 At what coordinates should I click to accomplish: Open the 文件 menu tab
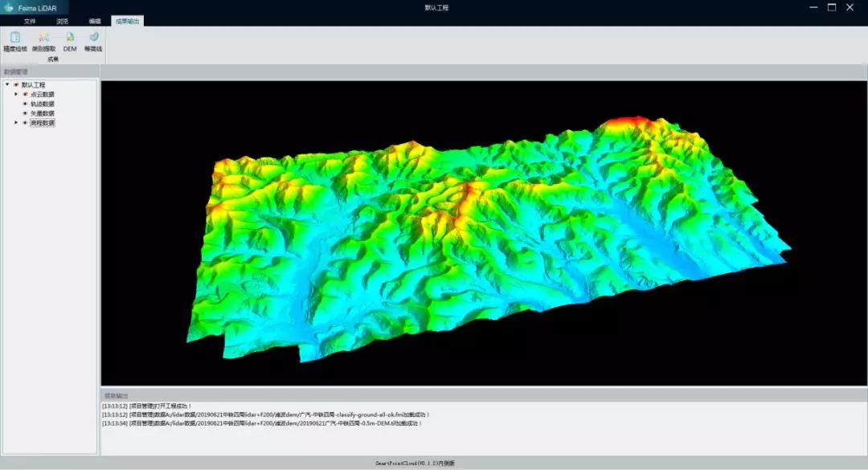(30, 21)
